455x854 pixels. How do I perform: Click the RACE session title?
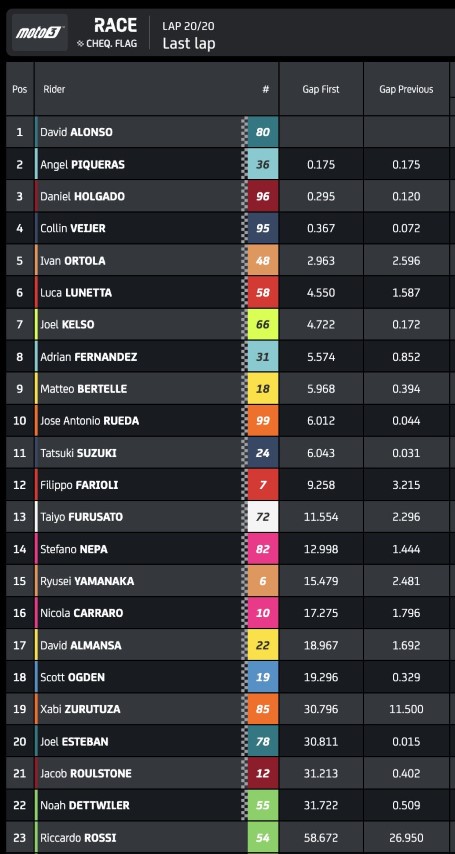click(x=115, y=25)
